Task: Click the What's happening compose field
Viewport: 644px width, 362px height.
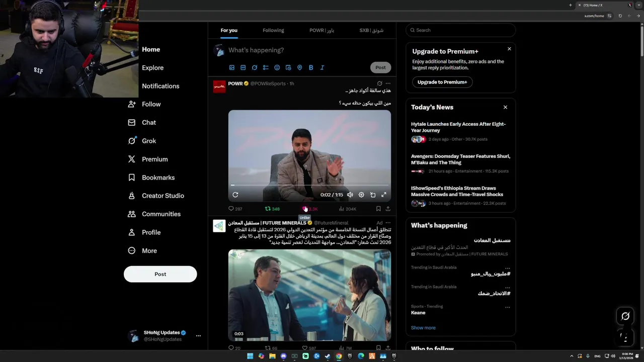Action: 308,50
